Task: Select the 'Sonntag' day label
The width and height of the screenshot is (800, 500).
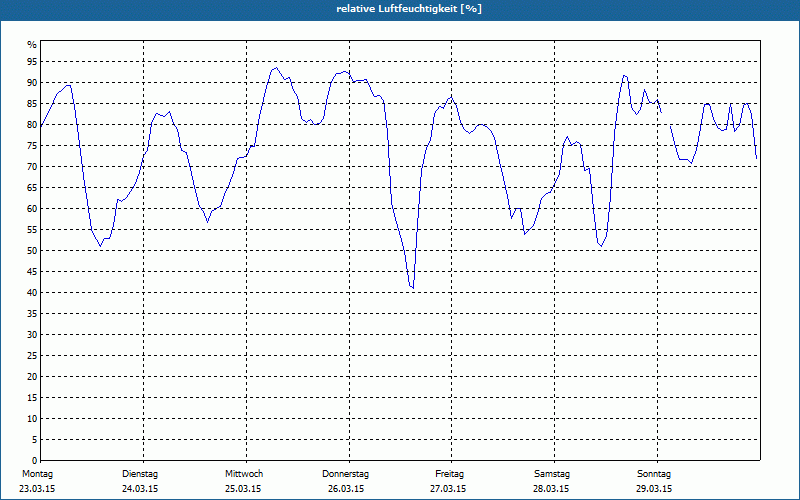Action: [654, 474]
